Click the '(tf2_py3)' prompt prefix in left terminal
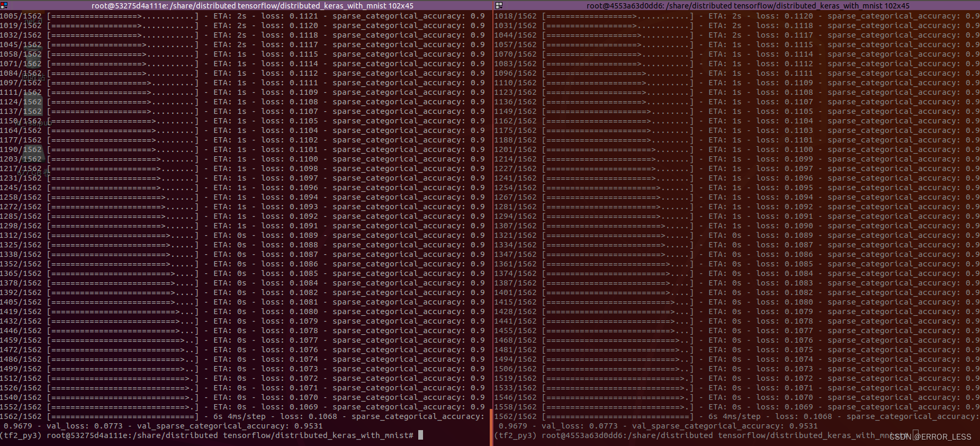 [x=21, y=435]
